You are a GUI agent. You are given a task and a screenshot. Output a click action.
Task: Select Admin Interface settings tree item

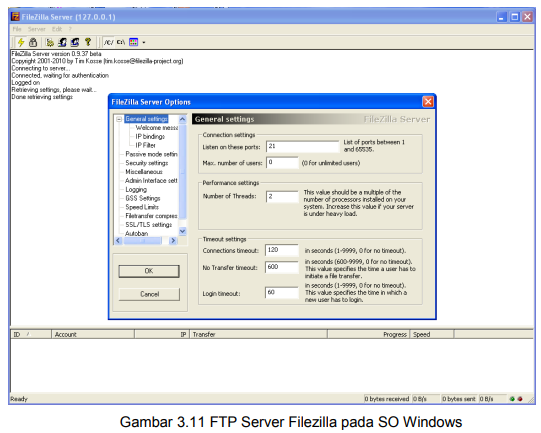(151, 180)
